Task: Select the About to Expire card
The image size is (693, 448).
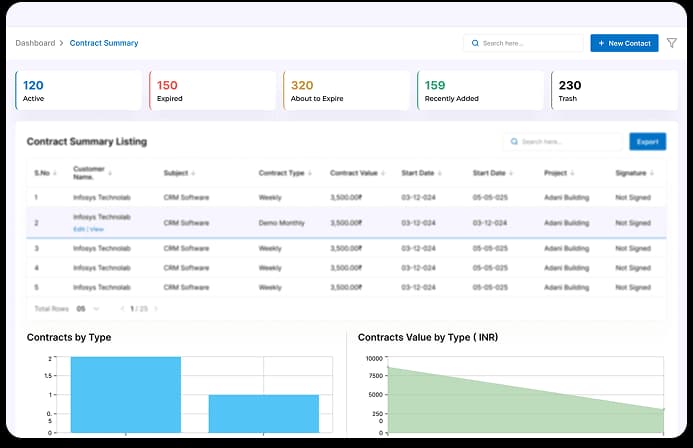Action: (x=346, y=91)
